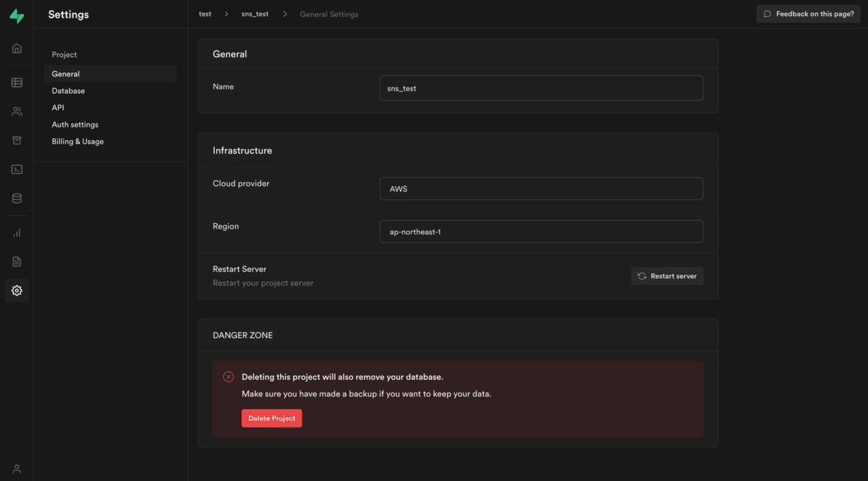Open the API docs document icon
This screenshot has height=481, width=868.
tap(17, 261)
